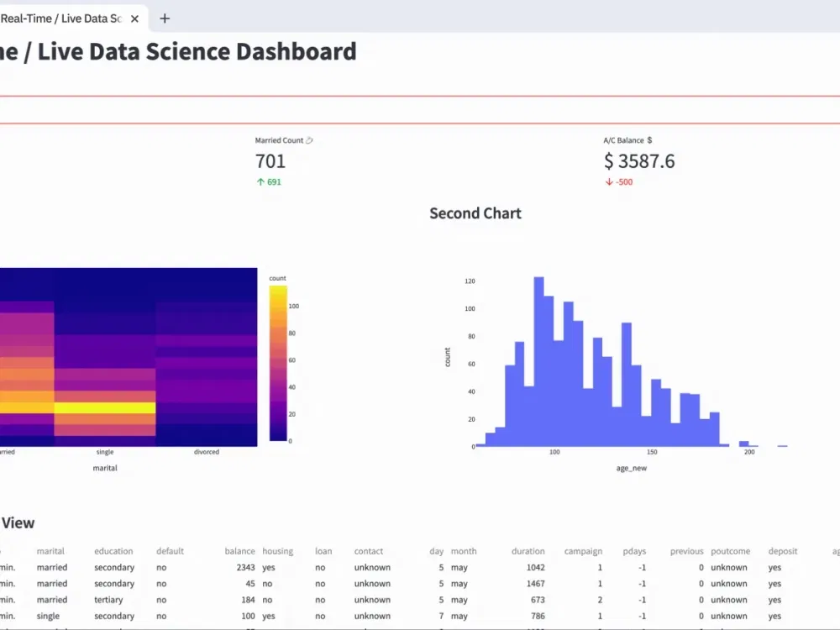Screen dimensions: 840x630
Task: Sort table by the education column header
Action: pos(113,551)
